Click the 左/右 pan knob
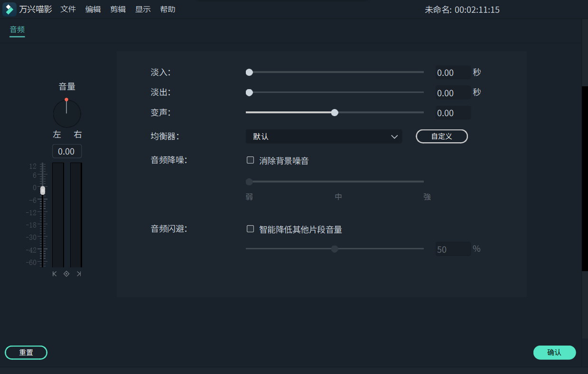This screenshot has width=588, height=374. 66,113
